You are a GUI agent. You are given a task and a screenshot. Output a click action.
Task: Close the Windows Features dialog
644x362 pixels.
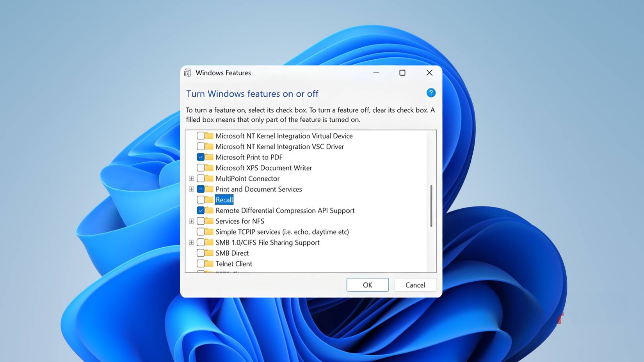coord(429,73)
